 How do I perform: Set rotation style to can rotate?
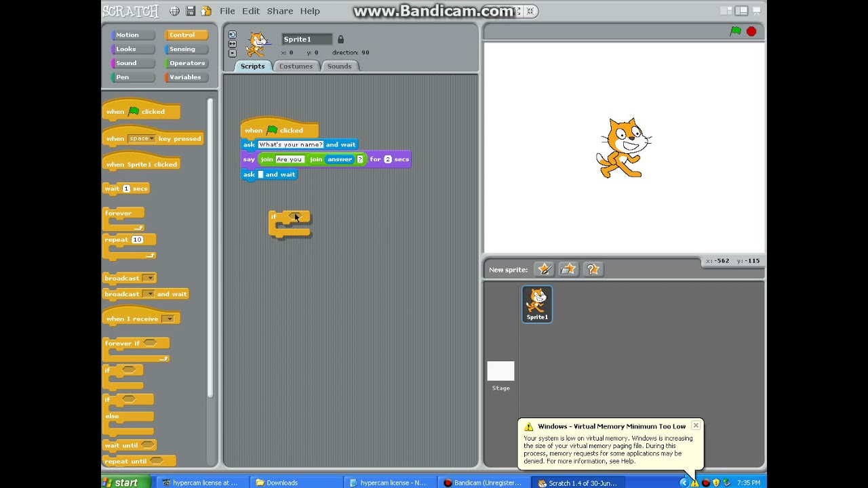tap(232, 35)
